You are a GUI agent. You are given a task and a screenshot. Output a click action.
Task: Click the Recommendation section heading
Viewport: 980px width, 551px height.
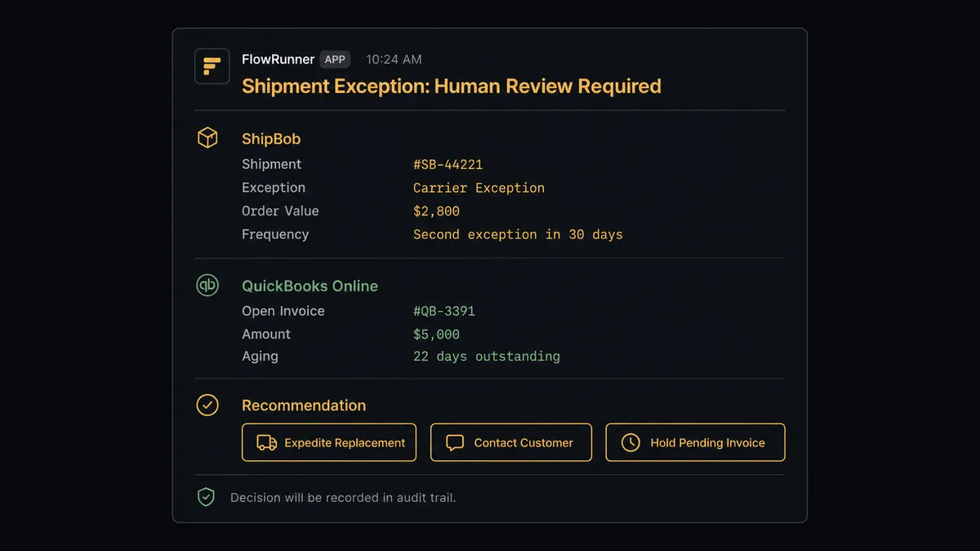[x=304, y=405]
